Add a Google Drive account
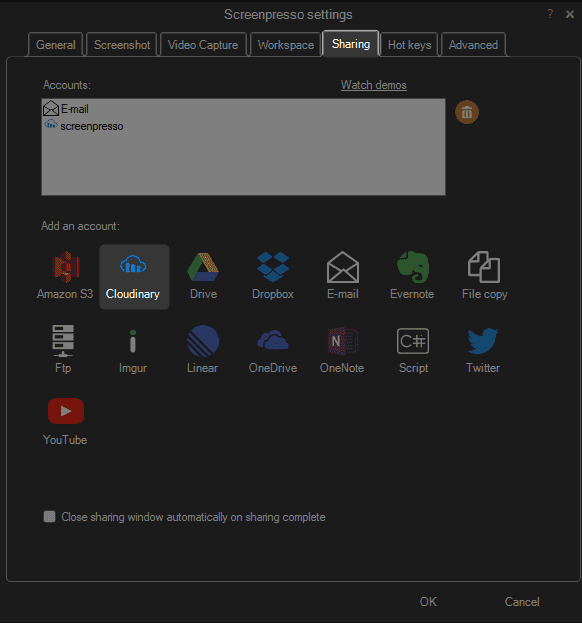 203,276
